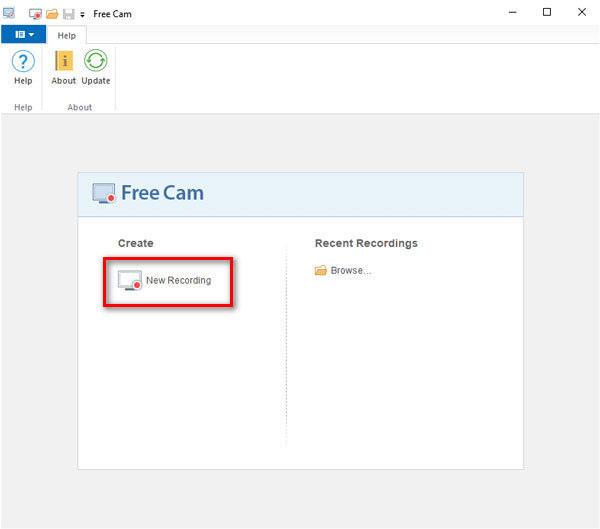Click the Free Cam app icon in title bar
The image size is (600, 529).
pos(9,13)
